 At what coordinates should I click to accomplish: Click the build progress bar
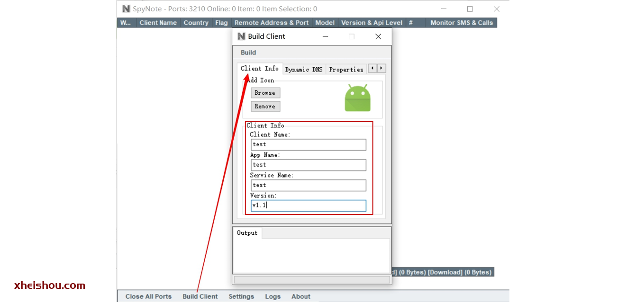tap(312, 280)
